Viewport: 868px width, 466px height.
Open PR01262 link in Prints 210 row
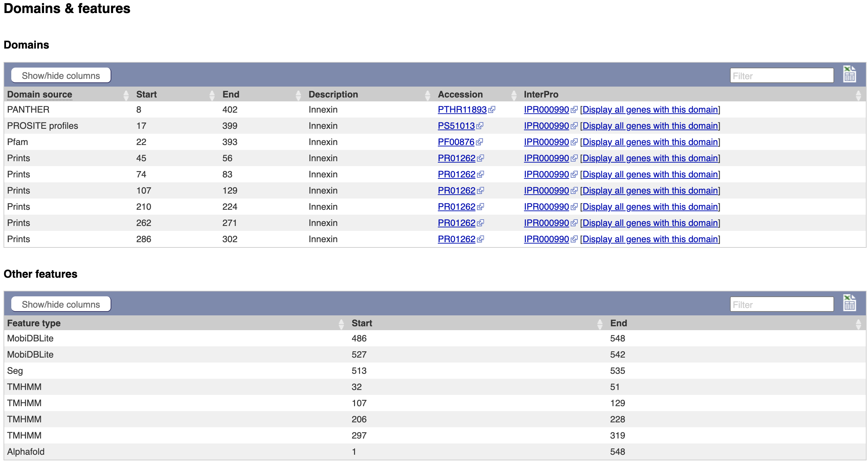(457, 207)
